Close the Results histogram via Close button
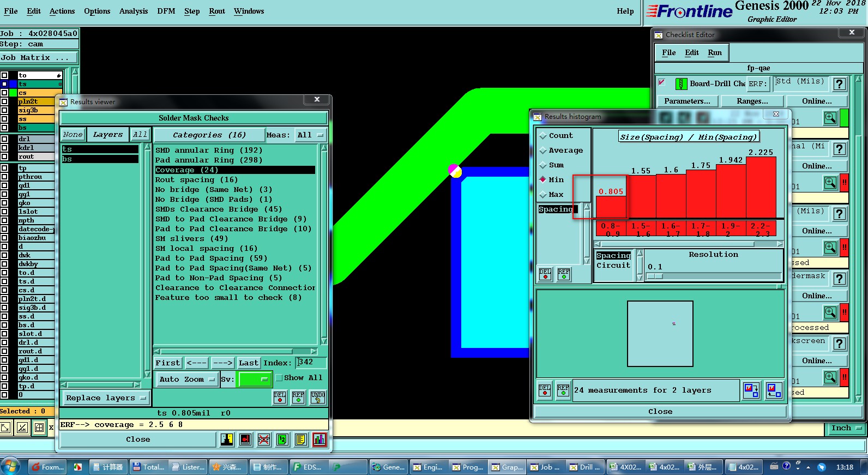868x475 pixels. (x=660, y=412)
